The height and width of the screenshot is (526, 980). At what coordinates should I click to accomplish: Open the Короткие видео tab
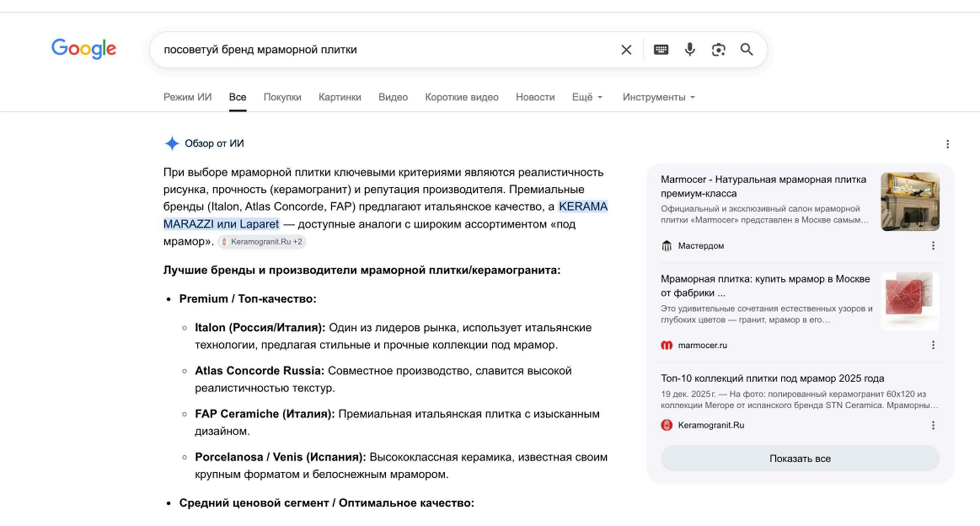click(462, 97)
